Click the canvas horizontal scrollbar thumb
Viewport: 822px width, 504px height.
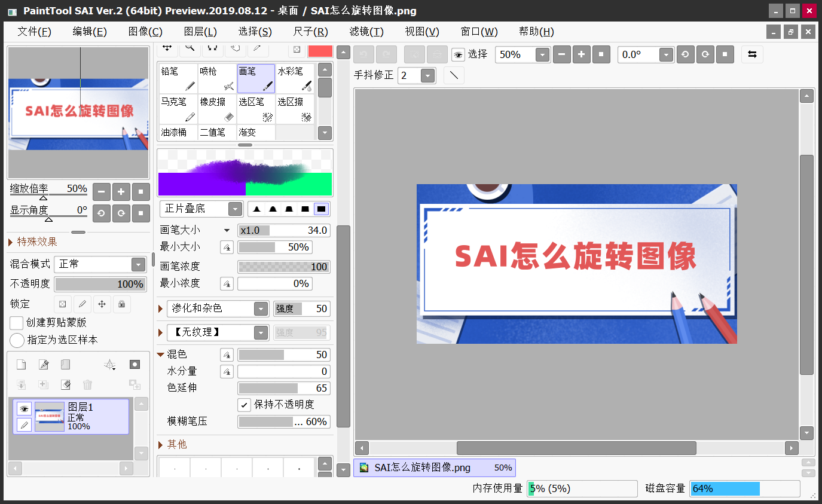pyautogui.click(x=576, y=448)
